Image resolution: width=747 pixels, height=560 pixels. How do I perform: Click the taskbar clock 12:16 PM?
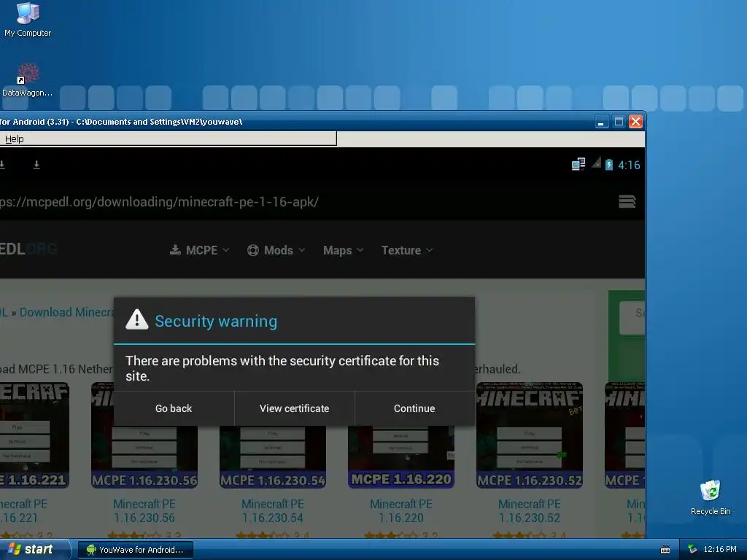tap(719, 550)
